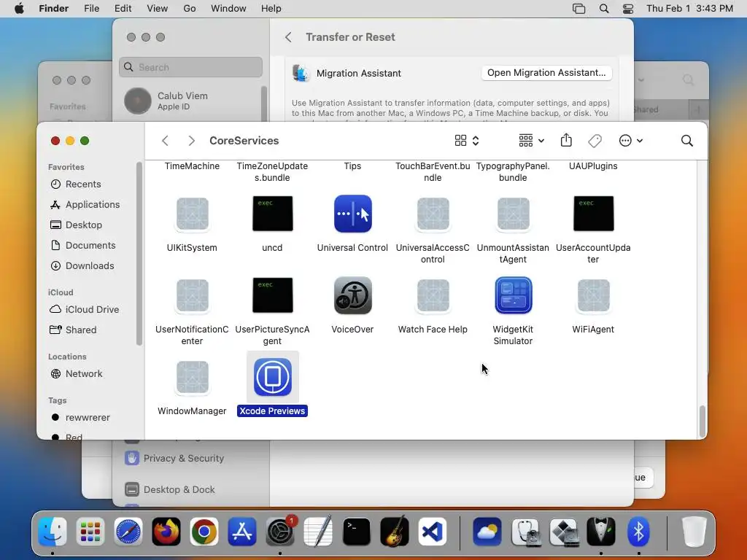
Task: Select the UIKitSystem app icon
Action: pos(192,214)
